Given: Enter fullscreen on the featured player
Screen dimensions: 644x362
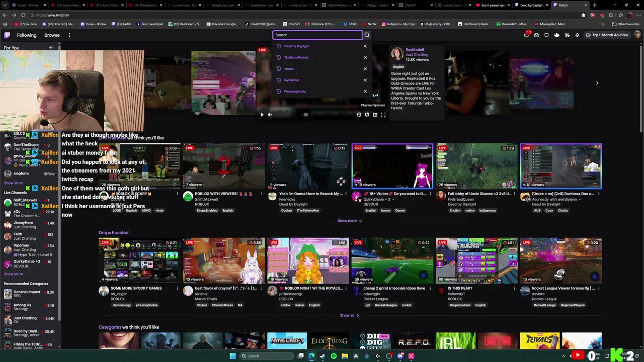Looking at the screenshot, I should 383,115.
